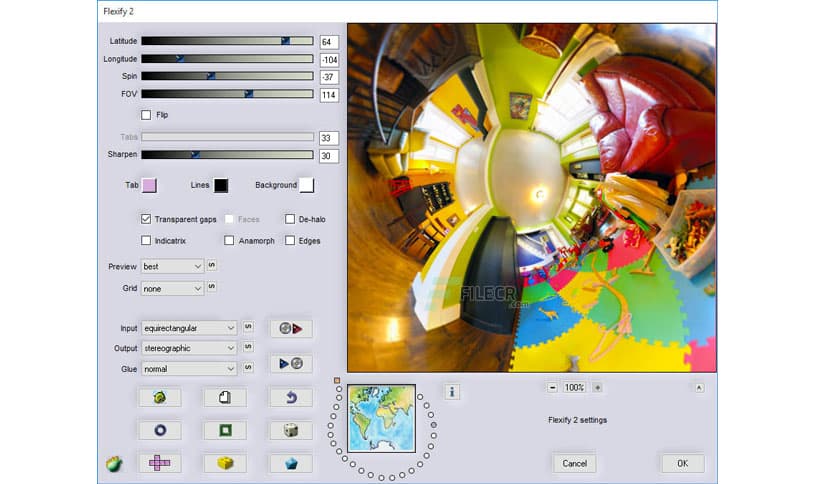
Task: Toggle the Anamorph checkbox
Action: pos(229,240)
